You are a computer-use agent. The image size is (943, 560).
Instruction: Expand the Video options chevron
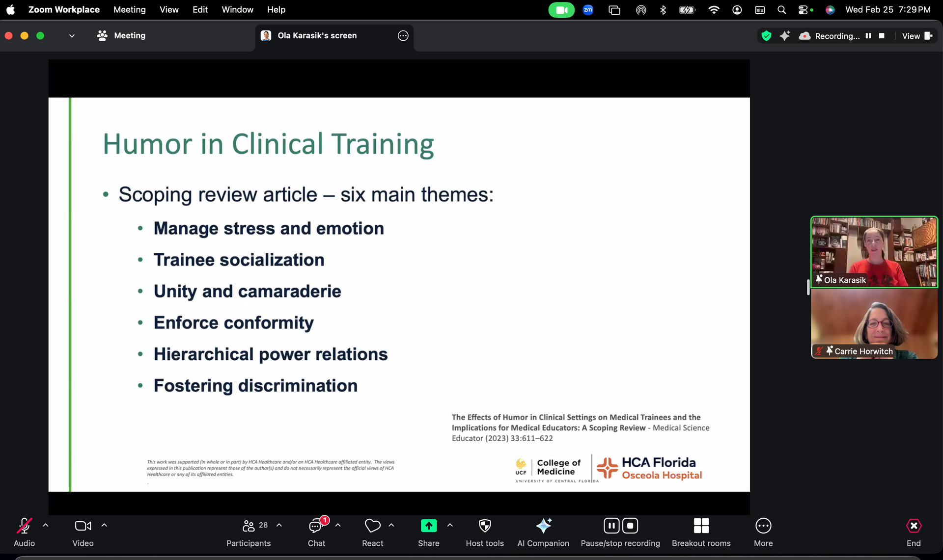coord(104,525)
